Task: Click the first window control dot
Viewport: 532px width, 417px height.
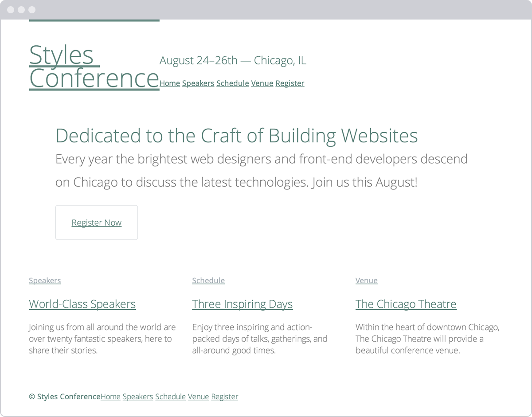Action: [x=11, y=10]
